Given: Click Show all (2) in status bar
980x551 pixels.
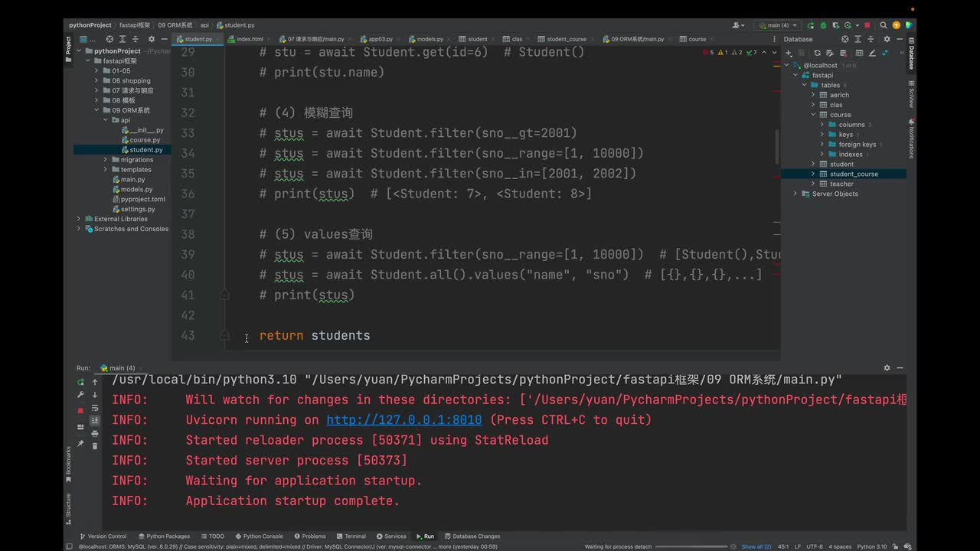Looking at the screenshot, I should point(756,546).
